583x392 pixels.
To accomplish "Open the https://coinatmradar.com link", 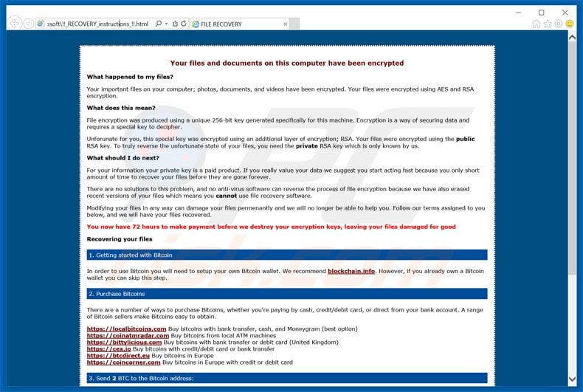I will (x=128, y=335).
